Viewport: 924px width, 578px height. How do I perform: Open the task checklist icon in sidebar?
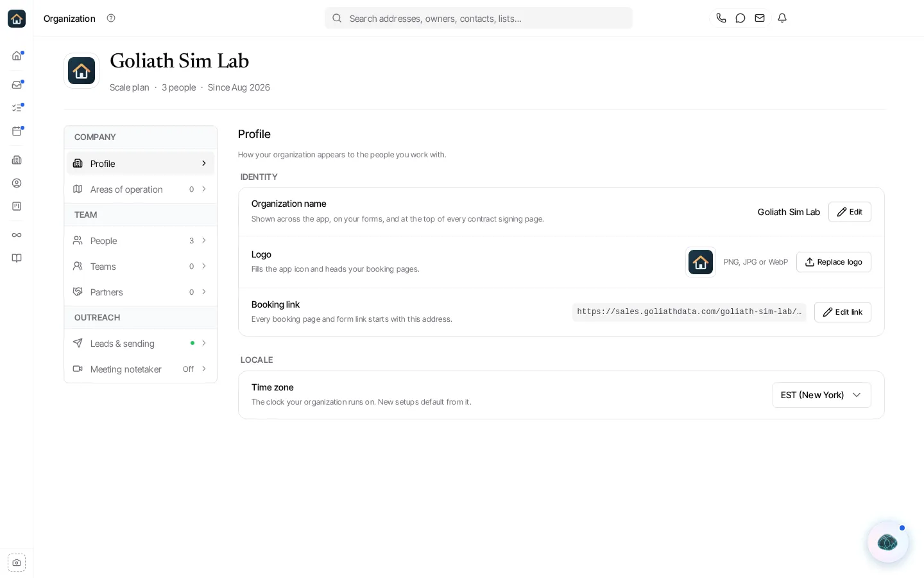pos(17,108)
